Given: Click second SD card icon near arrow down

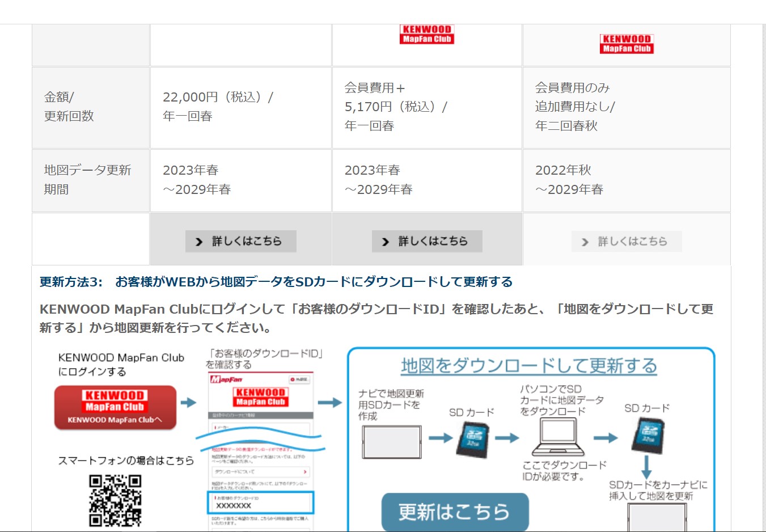Looking at the screenshot, I should pyautogui.click(x=647, y=436).
